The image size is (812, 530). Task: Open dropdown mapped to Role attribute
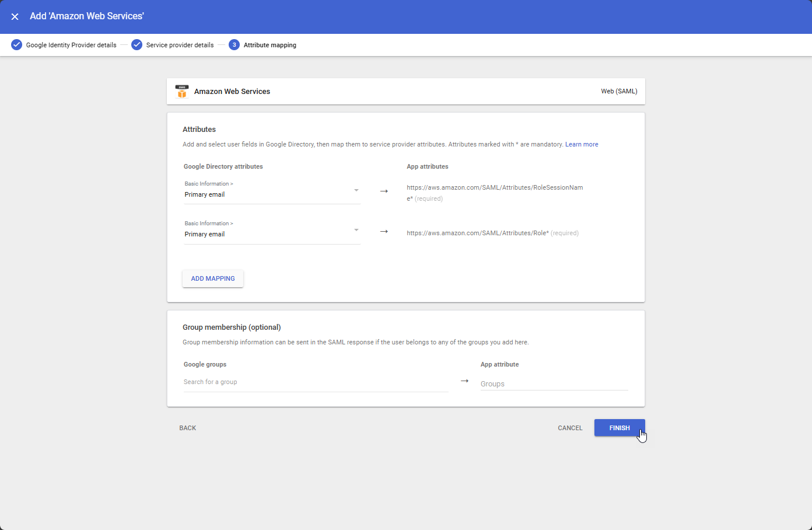(x=272, y=231)
